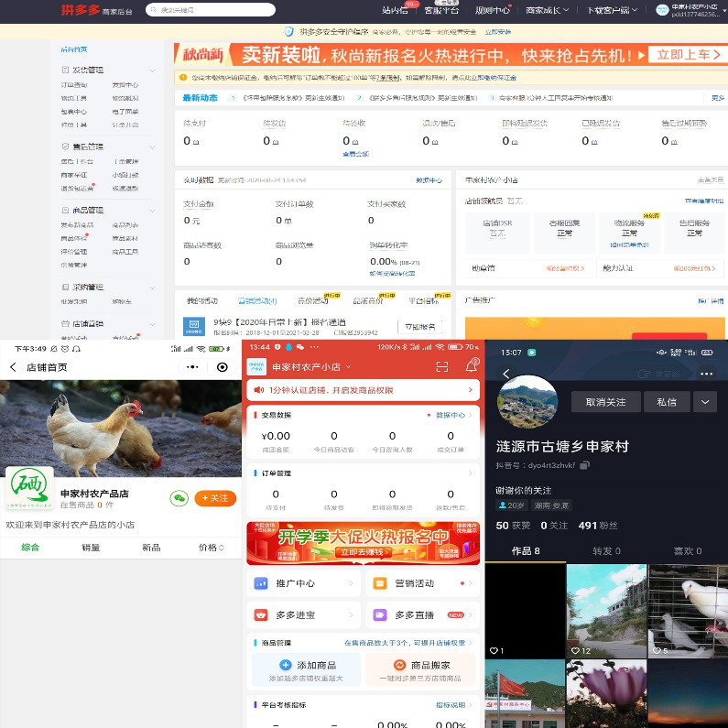728x728 pixels.
Task: Switch to the 喜欢 tab on profile
Action: pos(686,551)
